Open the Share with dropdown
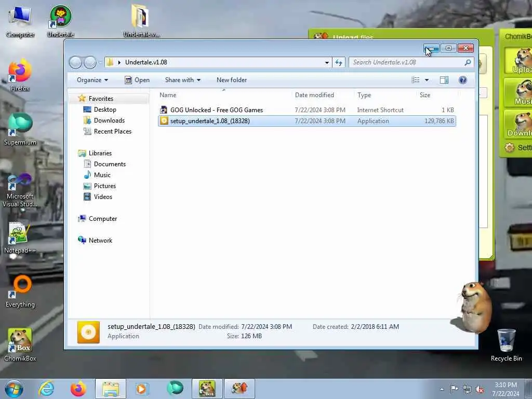 point(182,80)
